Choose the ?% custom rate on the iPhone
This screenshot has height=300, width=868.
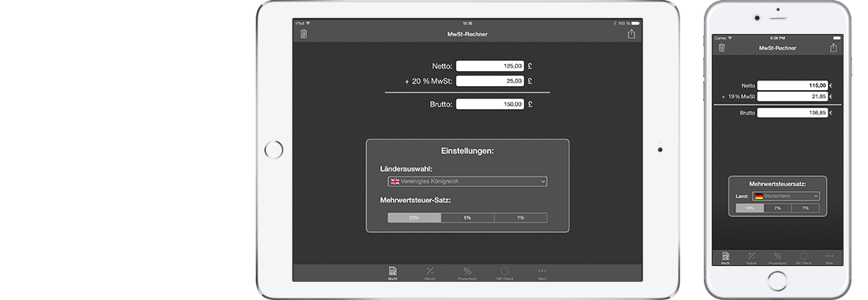806,208
